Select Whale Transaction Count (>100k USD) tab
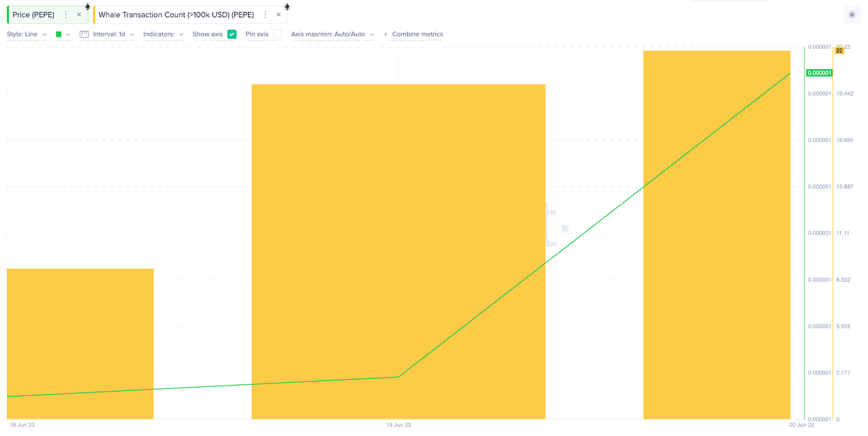 [176, 15]
